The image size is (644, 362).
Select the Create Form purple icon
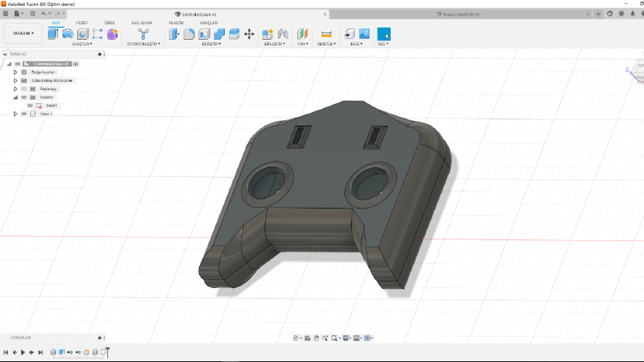coord(112,34)
